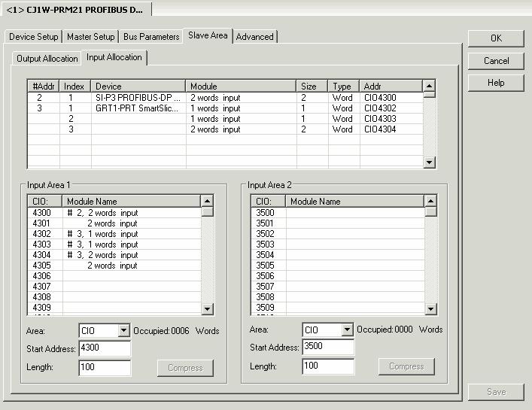Click module table scrollbar up arrow
Viewport: 532px width, 410px height.
429,86
